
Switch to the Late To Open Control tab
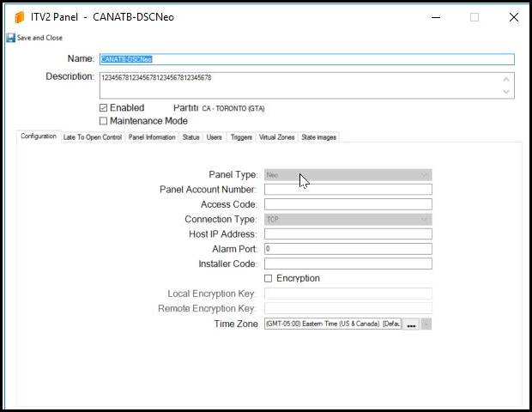click(93, 137)
